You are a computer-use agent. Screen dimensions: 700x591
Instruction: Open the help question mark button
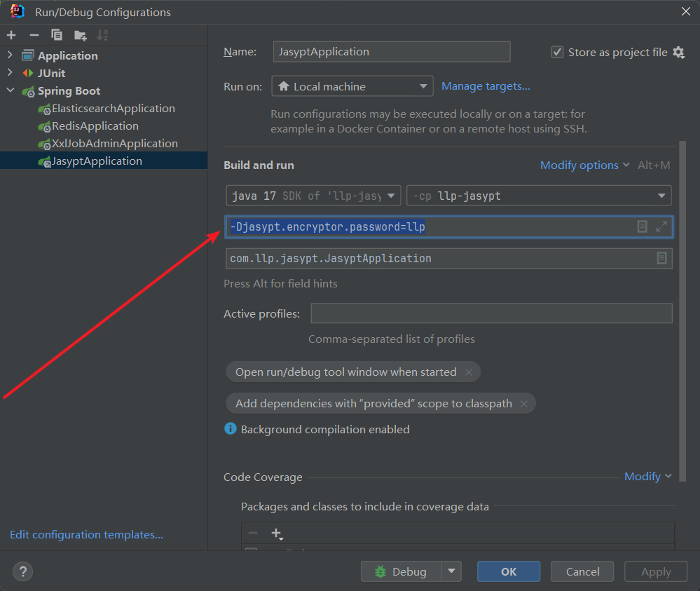(22, 571)
